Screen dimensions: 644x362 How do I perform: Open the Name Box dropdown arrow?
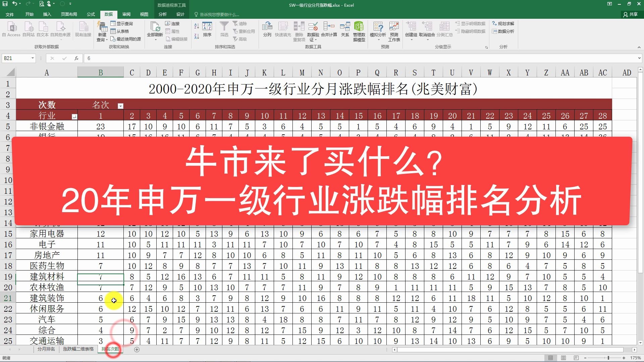[33, 58]
